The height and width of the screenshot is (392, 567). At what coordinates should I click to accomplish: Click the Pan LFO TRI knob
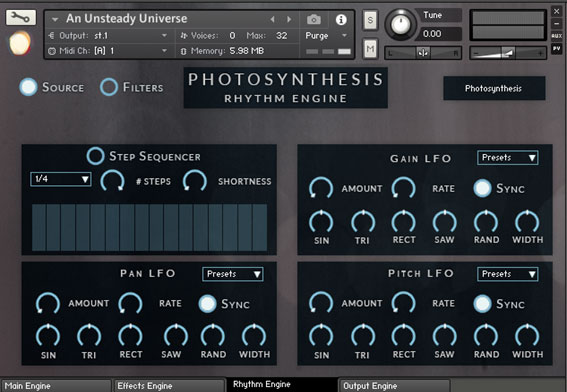pyautogui.click(x=89, y=336)
